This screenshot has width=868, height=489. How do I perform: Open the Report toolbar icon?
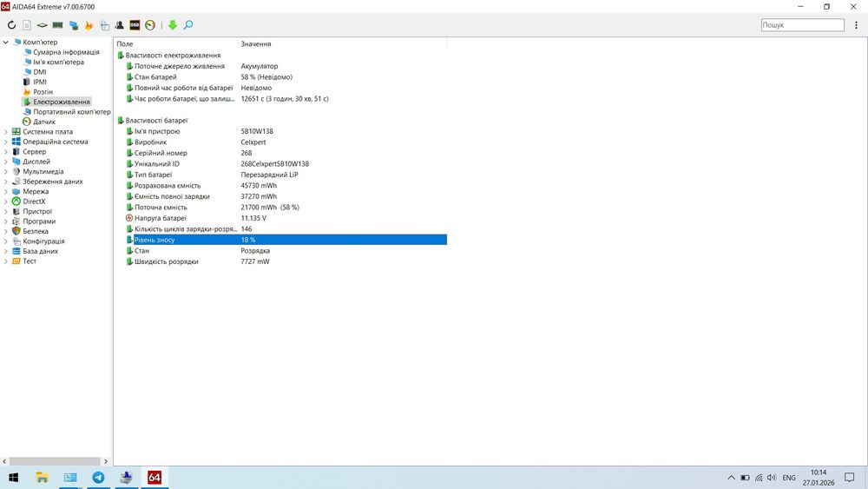coord(27,25)
